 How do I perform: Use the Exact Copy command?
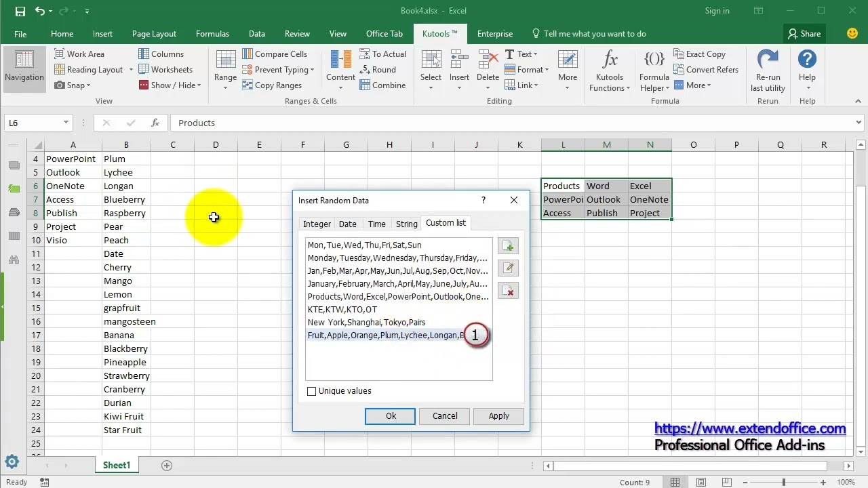pyautogui.click(x=699, y=54)
